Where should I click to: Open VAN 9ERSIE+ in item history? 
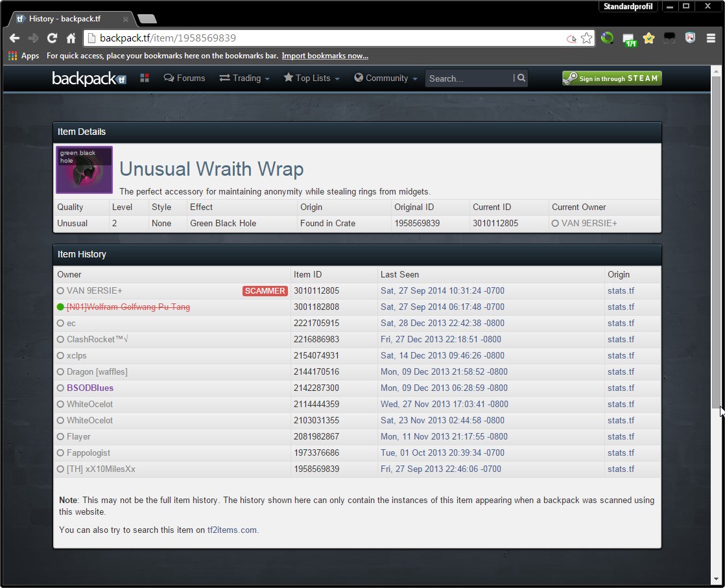[x=94, y=291]
